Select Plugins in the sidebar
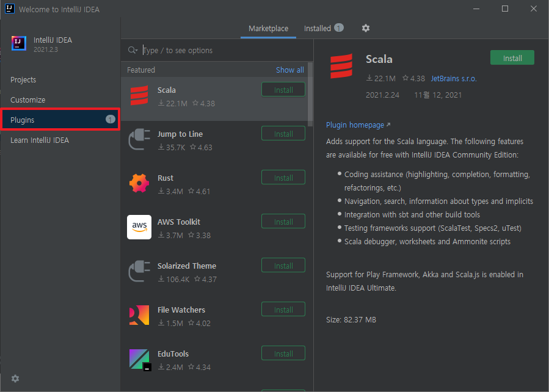This screenshot has height=392, width=549. (60, 120)
